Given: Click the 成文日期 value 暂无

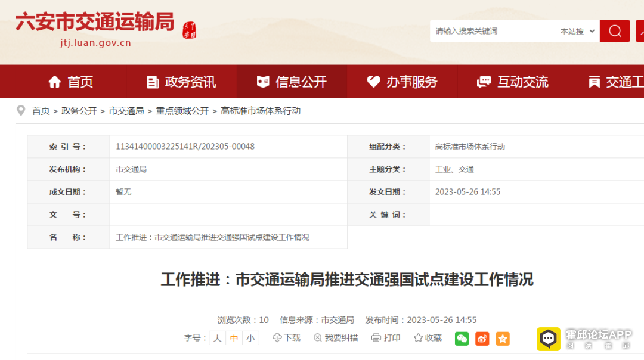Looking at the screenshot, I should coord(123,192).
